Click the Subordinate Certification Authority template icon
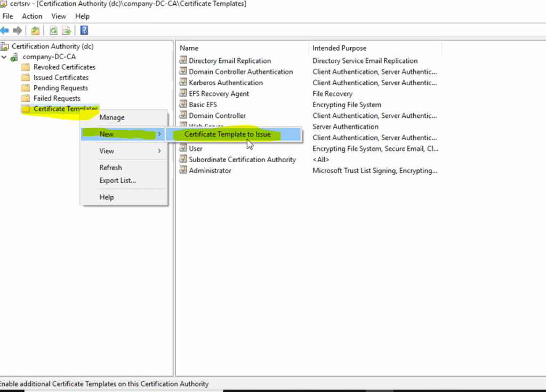 click(183, 159)
